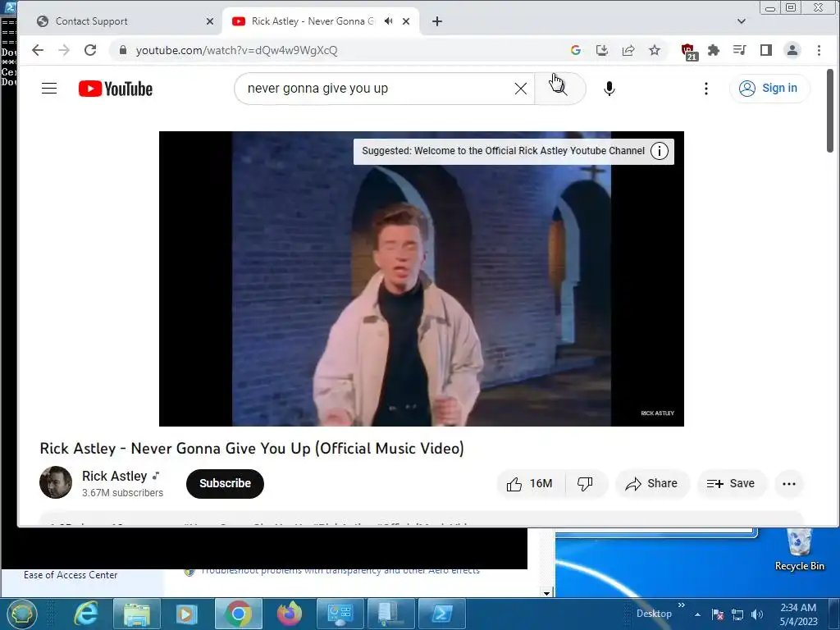Open YouTube settings three-dot menu
This screenshot has width=840, height=630.
[706, 89]
